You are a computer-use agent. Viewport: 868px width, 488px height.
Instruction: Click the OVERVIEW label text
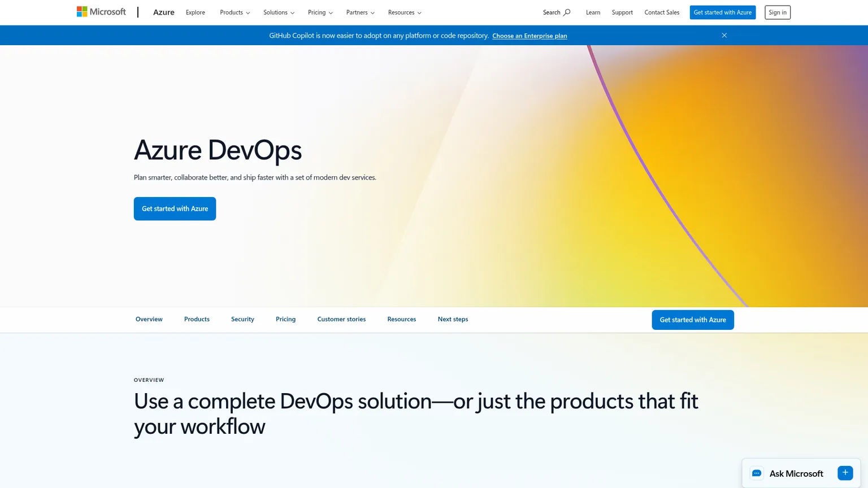149,380
